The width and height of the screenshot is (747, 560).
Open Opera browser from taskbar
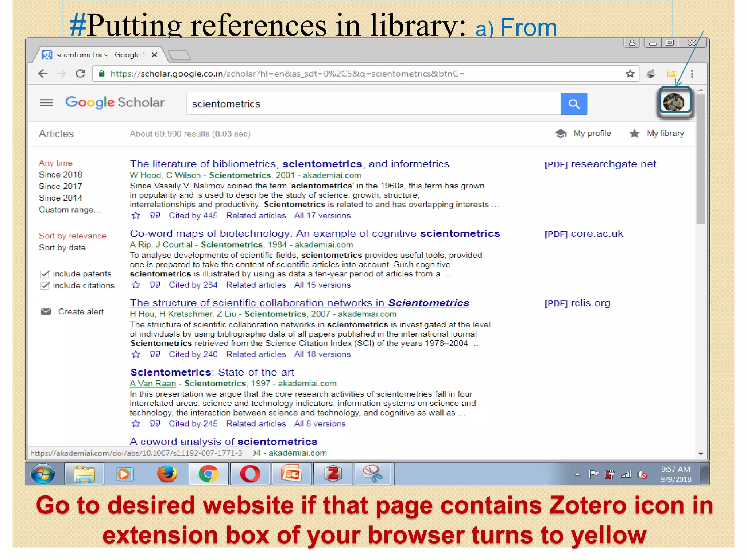coord(250,474)
